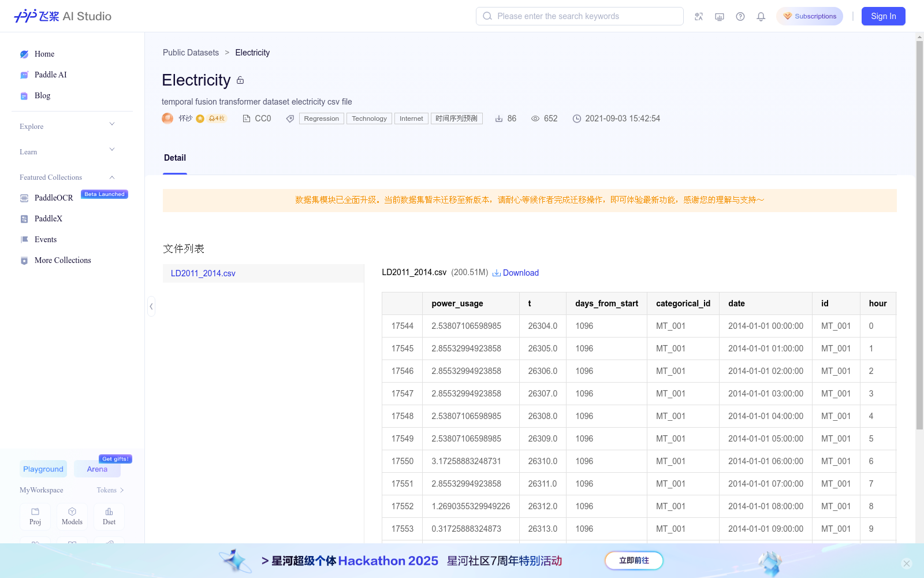Click the hour column header
The width and height of the screenshot is (924, 578).
pos(878,303)
